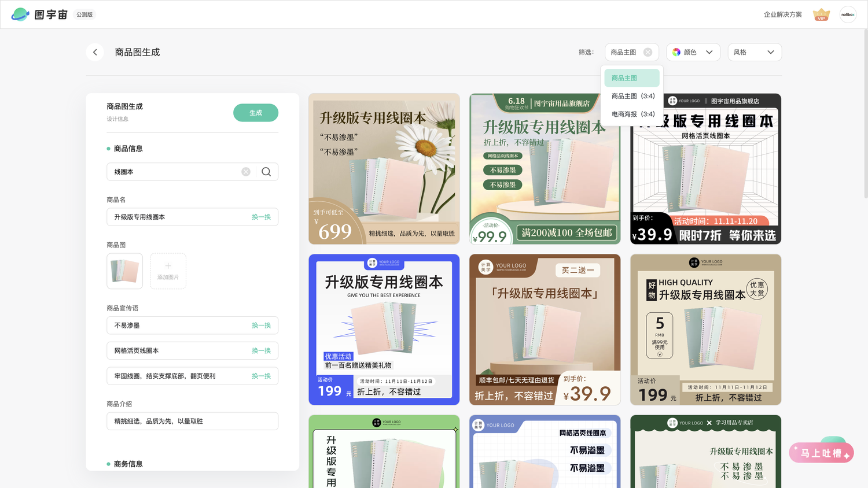
Task: Click 换一换 for 商品名
Action: coord(261,217)
